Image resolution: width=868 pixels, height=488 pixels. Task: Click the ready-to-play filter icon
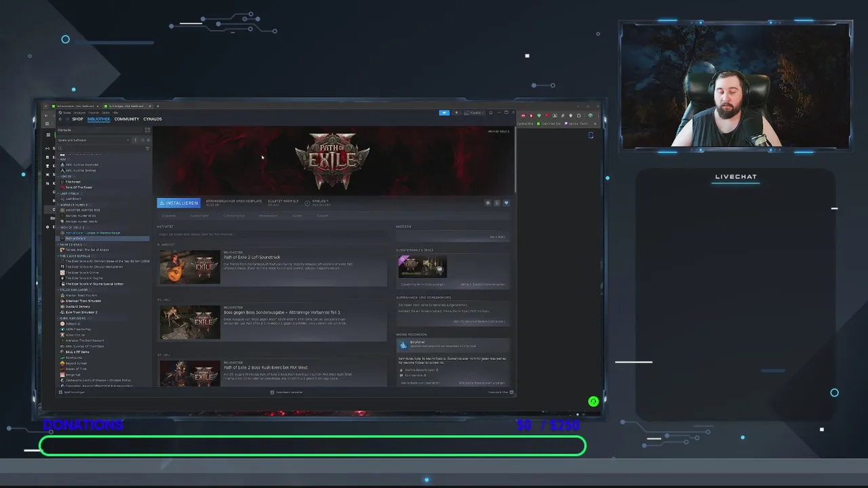(148, 140)
